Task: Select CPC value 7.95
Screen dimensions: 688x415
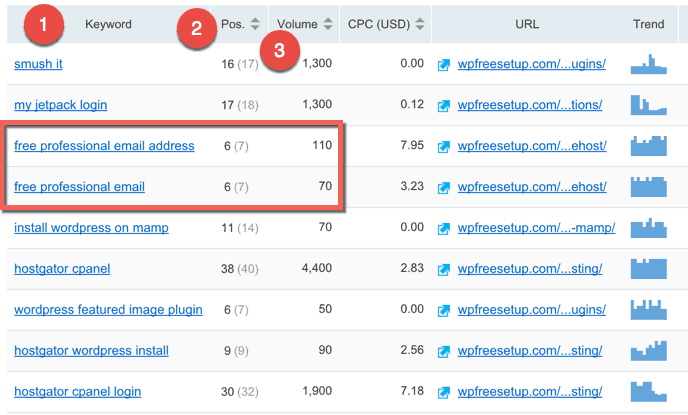Action: pos(412,145)
